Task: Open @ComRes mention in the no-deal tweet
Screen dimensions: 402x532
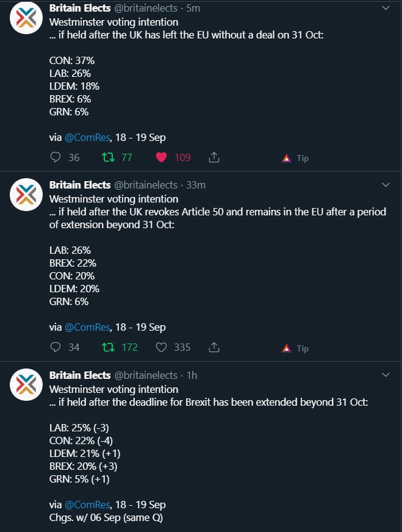Action: tap(87, 137)
